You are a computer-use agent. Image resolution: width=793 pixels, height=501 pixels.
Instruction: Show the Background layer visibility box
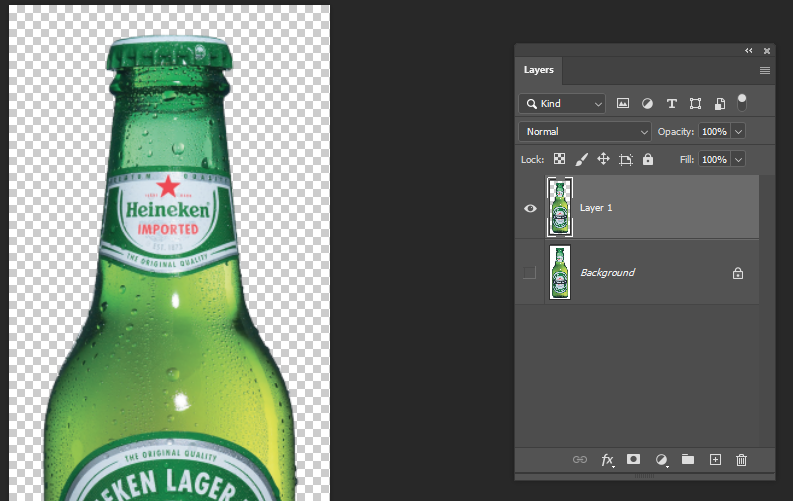coord(530,272)
